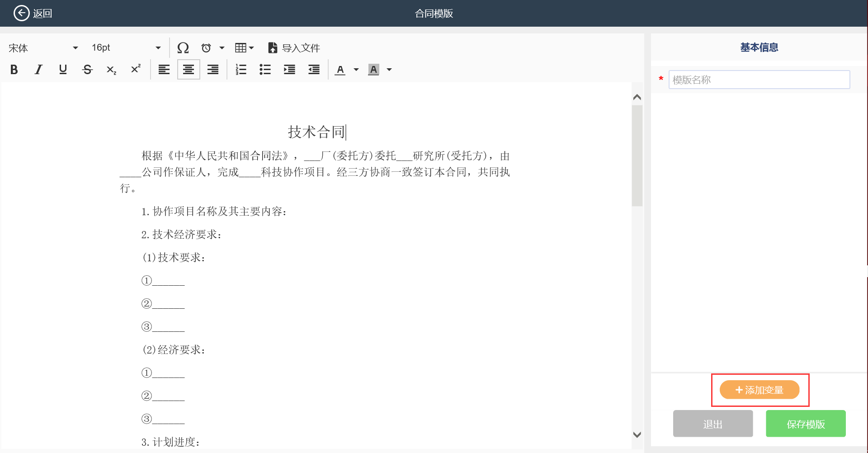Open the 宋体 font family dropdown
The height and width of the screenshot is (453, 868).
tap(43, 48)
